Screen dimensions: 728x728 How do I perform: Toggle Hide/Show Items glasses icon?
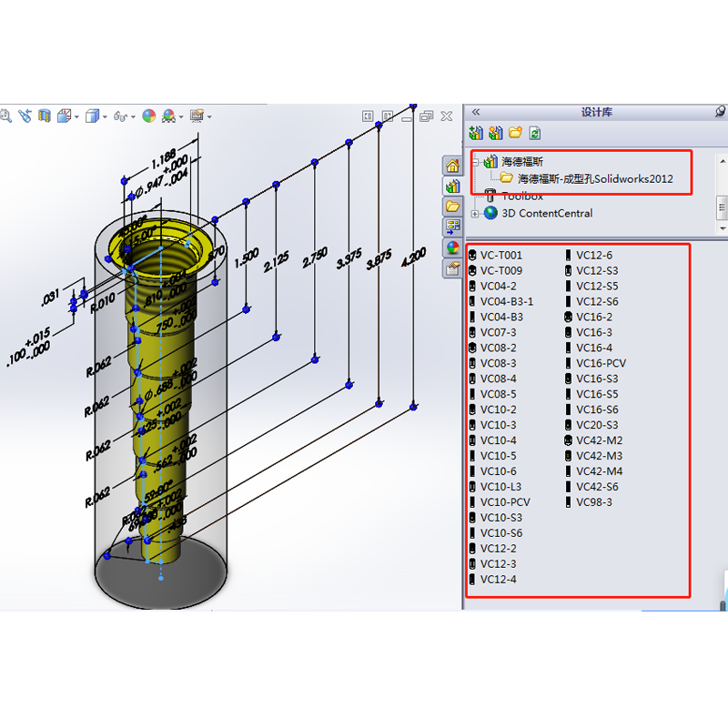click(x=121, y=116)
